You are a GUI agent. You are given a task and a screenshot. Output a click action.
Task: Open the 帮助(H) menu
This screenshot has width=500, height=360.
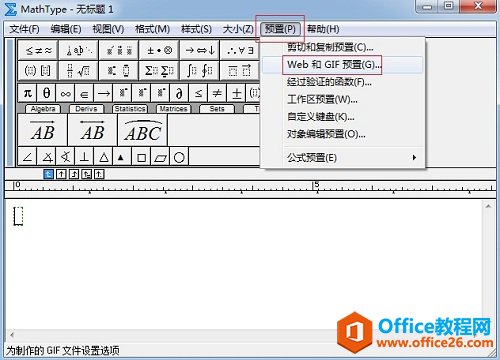click(323, 29)
